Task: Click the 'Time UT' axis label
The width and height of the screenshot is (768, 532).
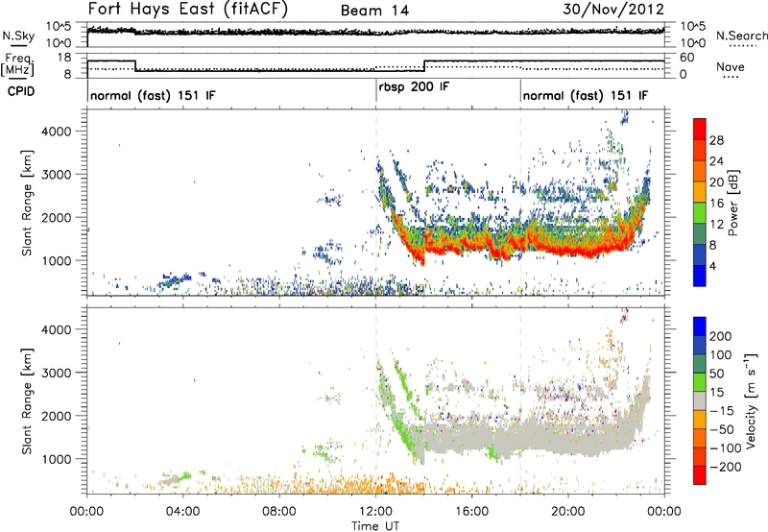Action: [375, 526]
